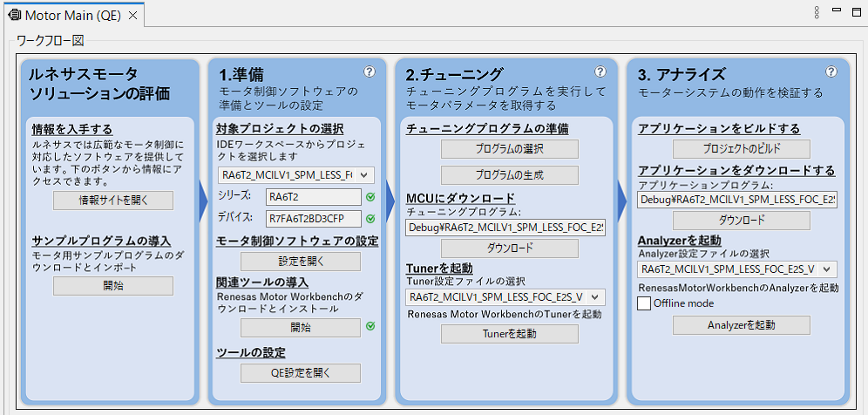868x415 pixels.
Task: Click the 情報を入手する heading
Action: tap(72, 130)
